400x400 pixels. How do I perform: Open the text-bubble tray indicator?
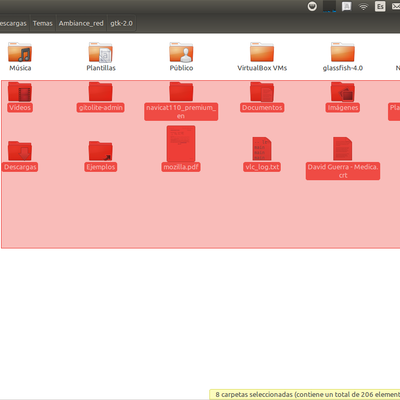coord(347,6)
